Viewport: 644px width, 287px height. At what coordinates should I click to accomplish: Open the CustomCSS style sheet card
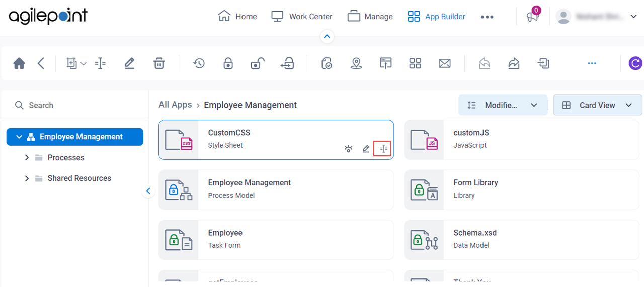[276, 140]
